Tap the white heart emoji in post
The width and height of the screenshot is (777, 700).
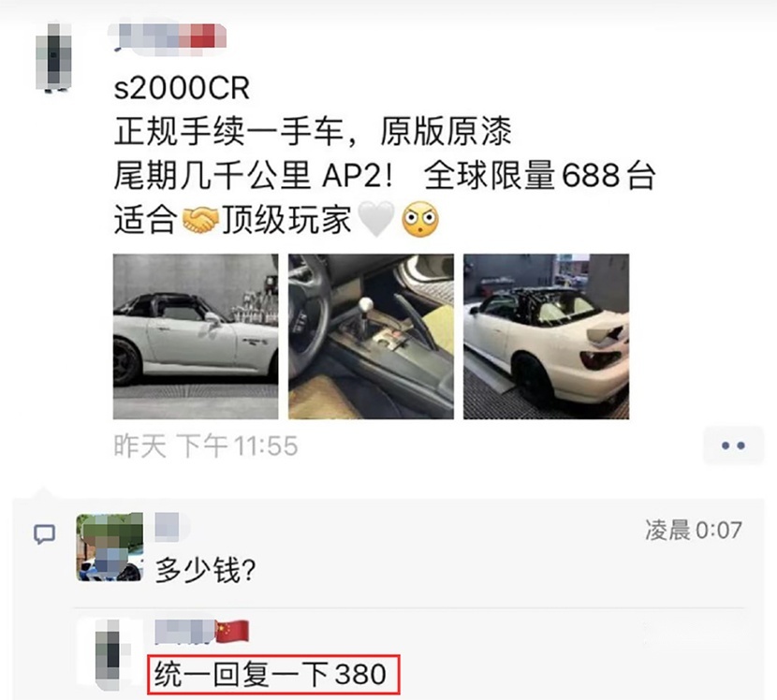376,219
